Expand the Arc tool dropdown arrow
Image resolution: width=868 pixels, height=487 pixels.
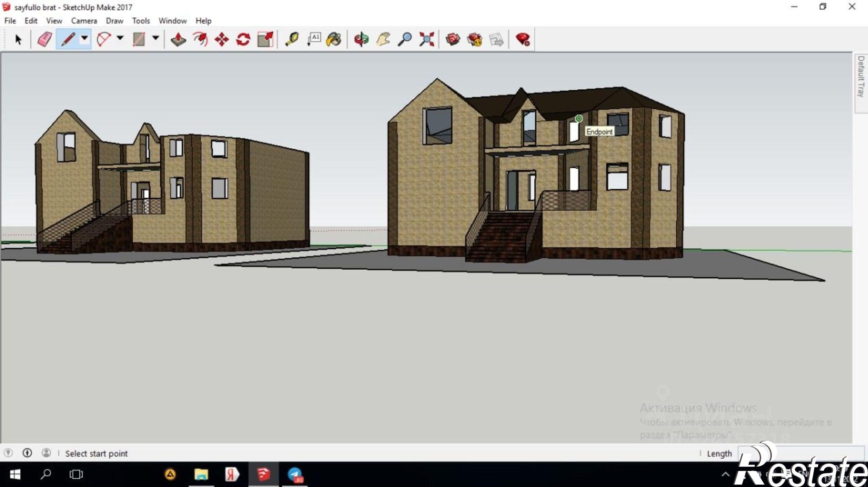click(x=120, y=38)
